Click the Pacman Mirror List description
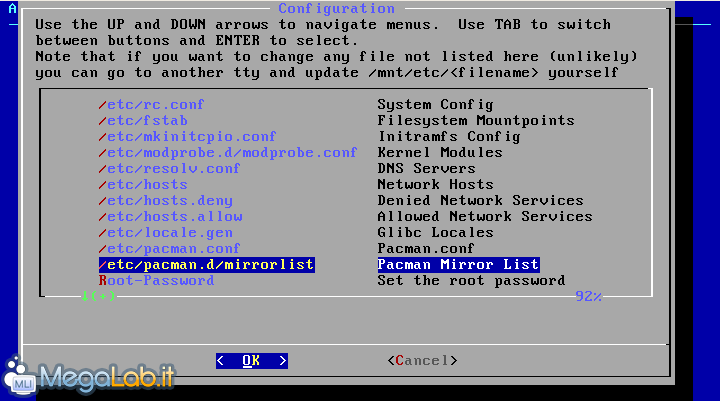Image resolution: width=720 pixels, height=401 pixels. [x=458, y=265]
